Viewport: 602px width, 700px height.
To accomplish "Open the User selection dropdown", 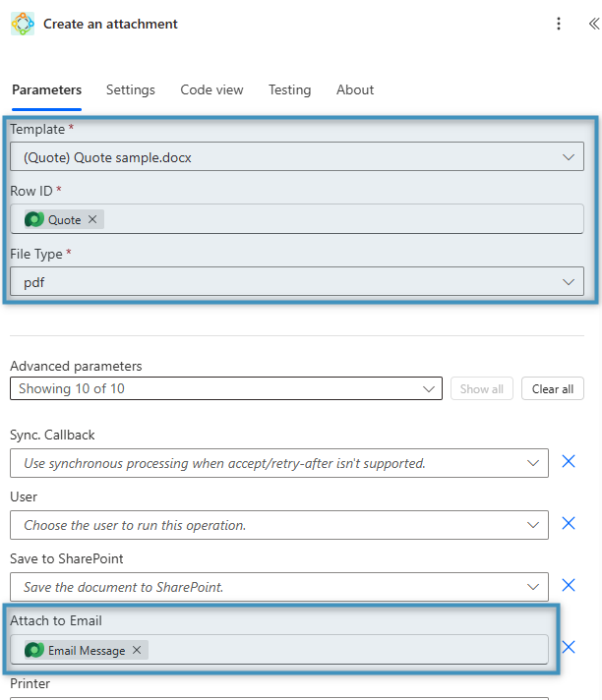I will tap(534, 525).
